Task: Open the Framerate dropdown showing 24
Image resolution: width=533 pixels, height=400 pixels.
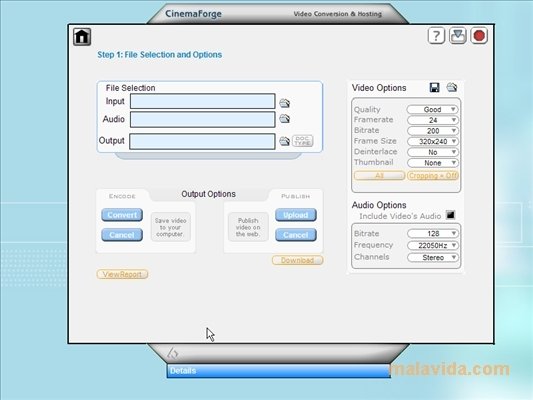Action: click(x=432, y=120)
